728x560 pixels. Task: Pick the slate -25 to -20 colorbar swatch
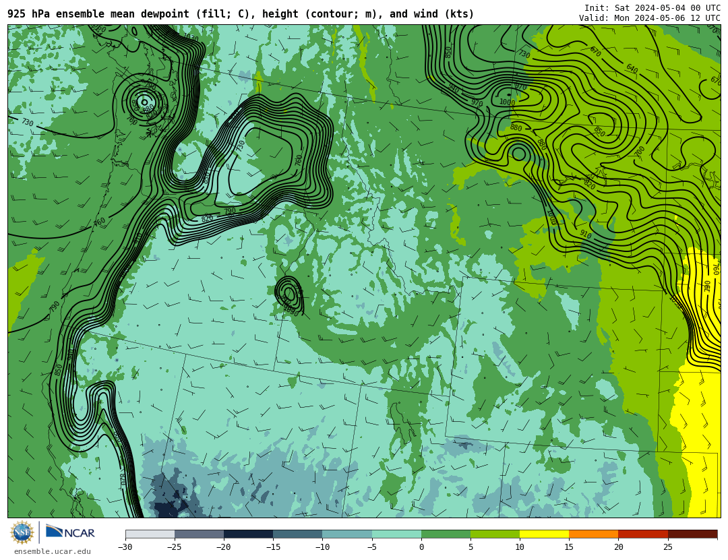click(199, 534)
